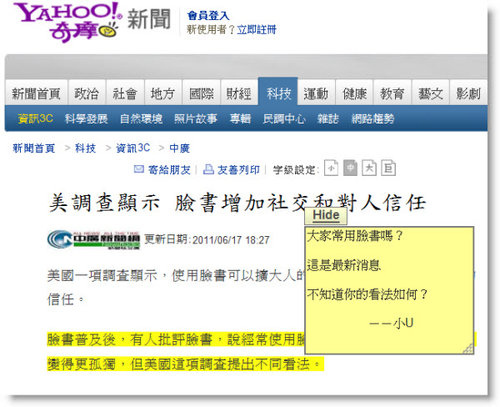The image size is (500, 407).
Task: Go to 科學發展 subsection
Action: 86,118
